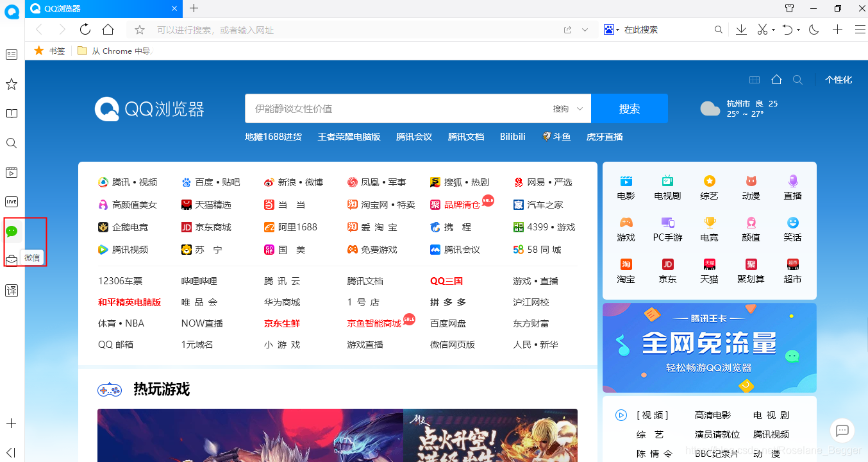This screenshot has height=462, width=868.
Task: Click the share icon in address bar
Action: [x=567, y=30]
